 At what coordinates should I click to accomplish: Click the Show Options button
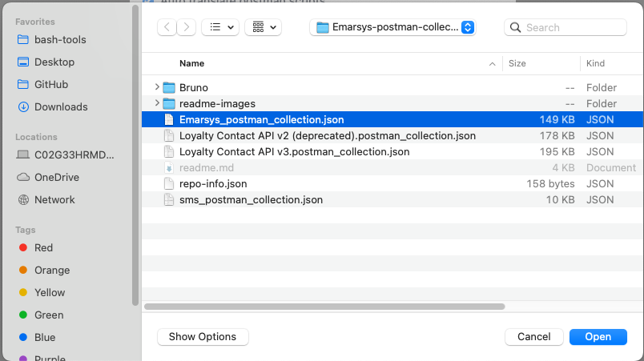(203, 337)
